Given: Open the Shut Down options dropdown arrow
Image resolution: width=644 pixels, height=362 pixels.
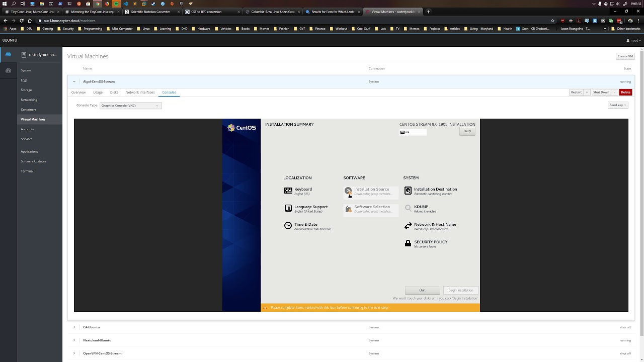Looking at the screenshot, I should tap(614, 93).
